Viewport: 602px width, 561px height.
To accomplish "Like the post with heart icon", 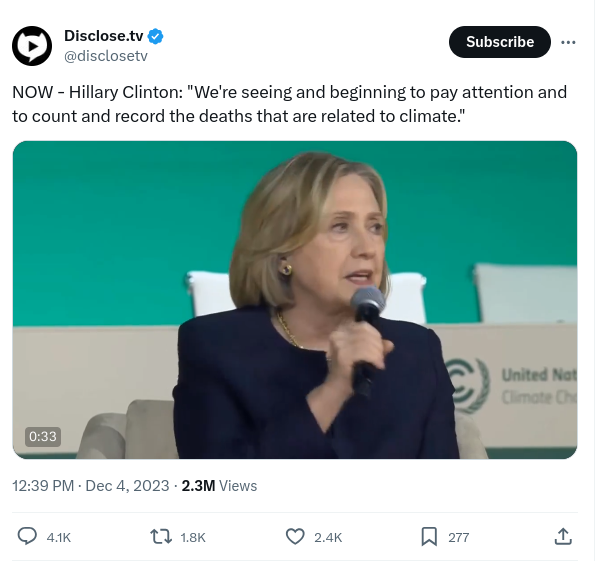I will point(295,537).
